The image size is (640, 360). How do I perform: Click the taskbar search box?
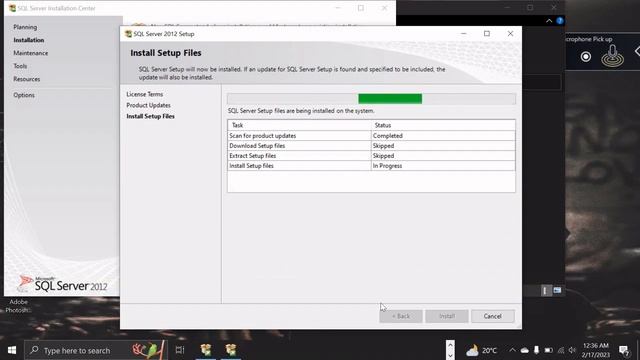click(x=96, y=350)
